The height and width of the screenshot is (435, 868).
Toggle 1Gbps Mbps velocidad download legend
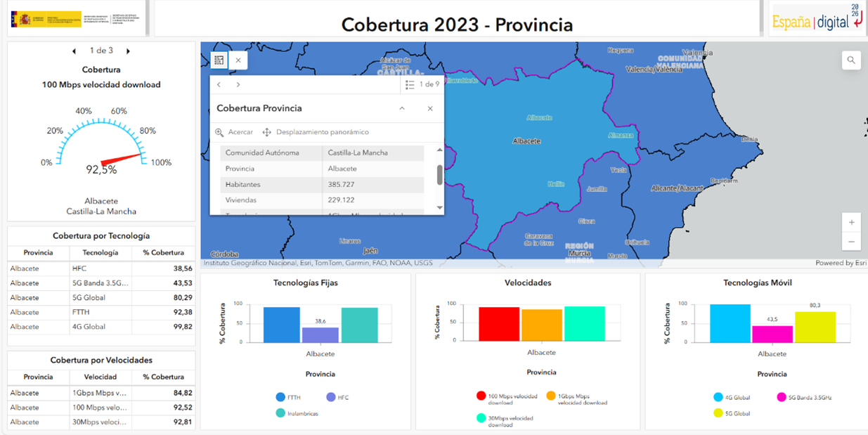pos(577,398)
